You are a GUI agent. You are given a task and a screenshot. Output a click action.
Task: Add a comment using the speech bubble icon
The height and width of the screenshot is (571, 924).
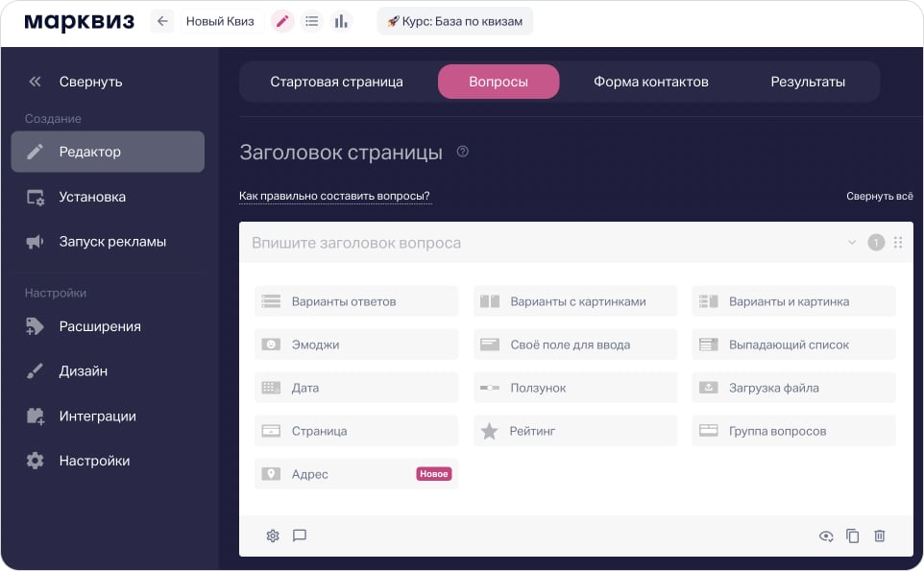(x=300, y=535)
